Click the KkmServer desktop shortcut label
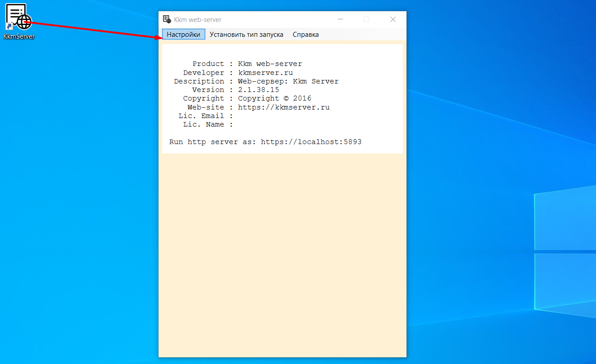Viewport: 596px width, 364px height. [19, 36]
